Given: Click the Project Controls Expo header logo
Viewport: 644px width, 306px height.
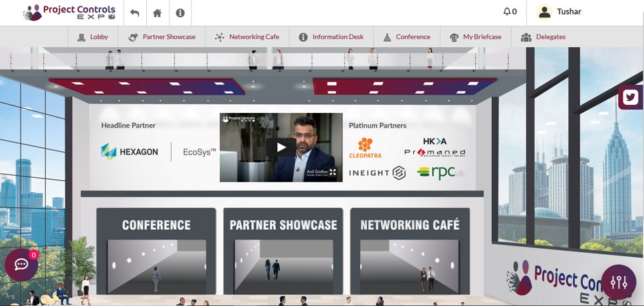Looking at the screenshot, I should pyautogui.click(x=70, y=13).
